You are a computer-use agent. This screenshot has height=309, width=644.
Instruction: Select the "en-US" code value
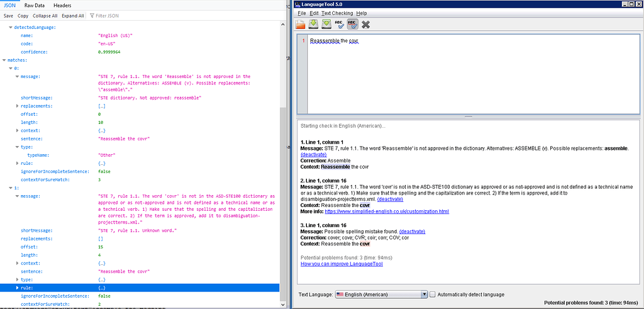106,43
